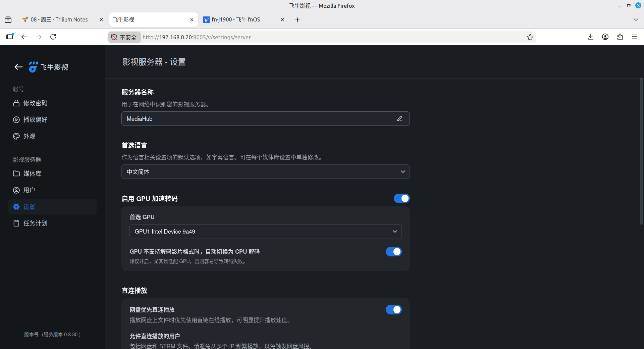Click the Firefox reload page button
The height and width of the screenshot is (349, 644).
[53, 37]
